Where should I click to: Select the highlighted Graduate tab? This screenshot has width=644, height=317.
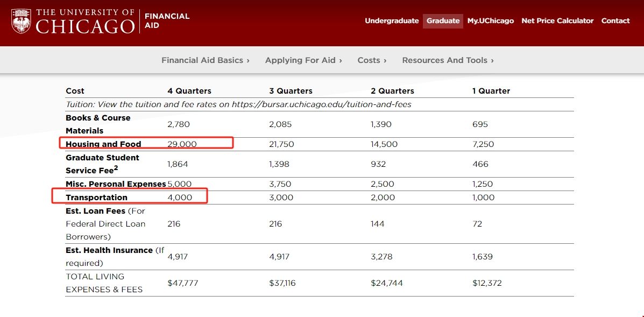tap(443, 21)
